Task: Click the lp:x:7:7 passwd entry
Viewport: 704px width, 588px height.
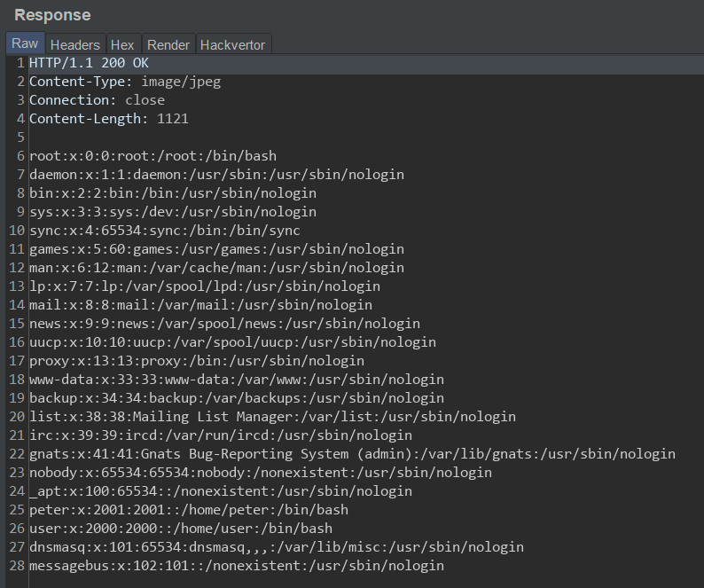Action: click(x=205, y=286)
